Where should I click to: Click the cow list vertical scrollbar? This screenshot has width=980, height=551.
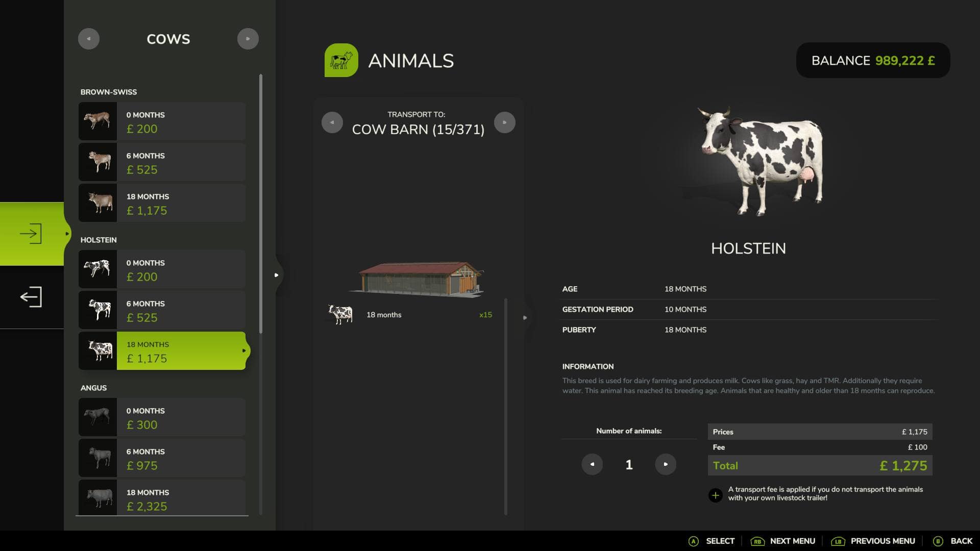pyautogui.click(x=261, y=204)
